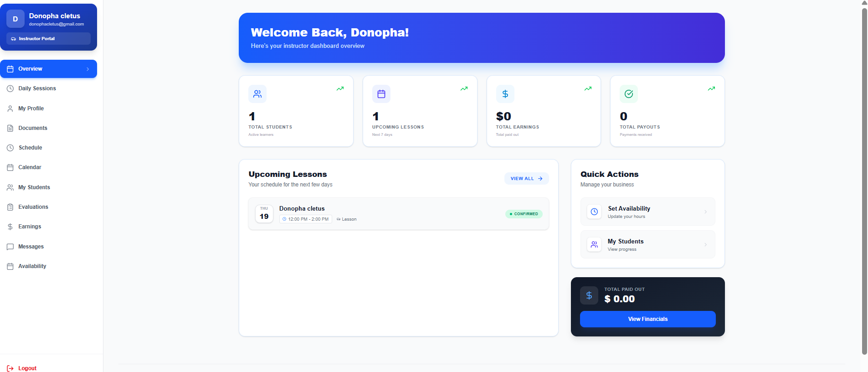Image resolution: width=868 pixels, height=372 pixels.
Task: Click the dollar icon beside Total Paid Out
Action: [589, 295]
